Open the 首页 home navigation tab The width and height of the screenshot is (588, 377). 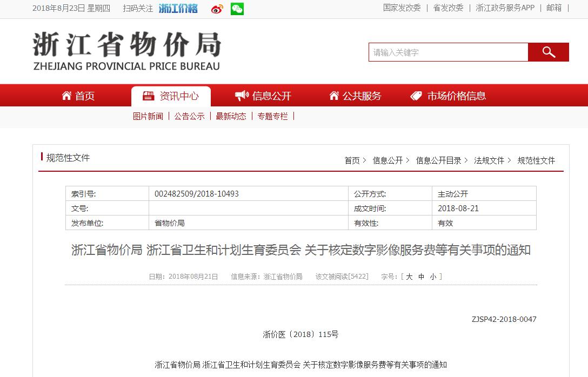click(78, 96)
